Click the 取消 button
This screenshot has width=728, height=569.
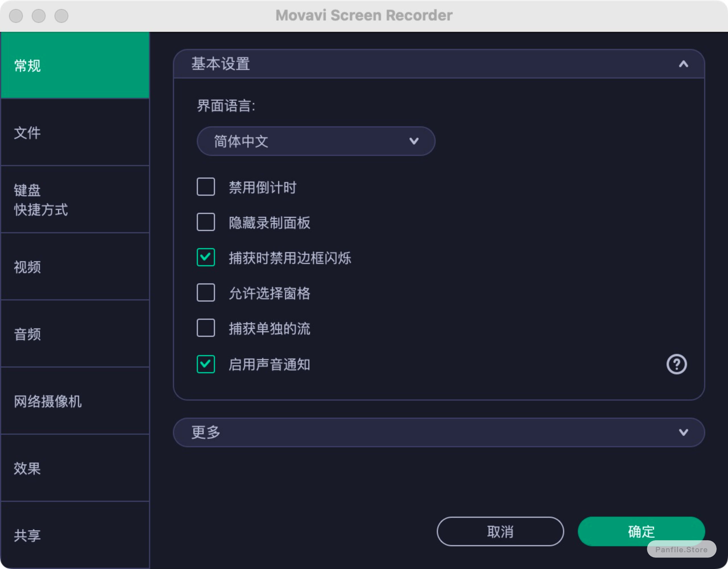[x=500, y=532]
